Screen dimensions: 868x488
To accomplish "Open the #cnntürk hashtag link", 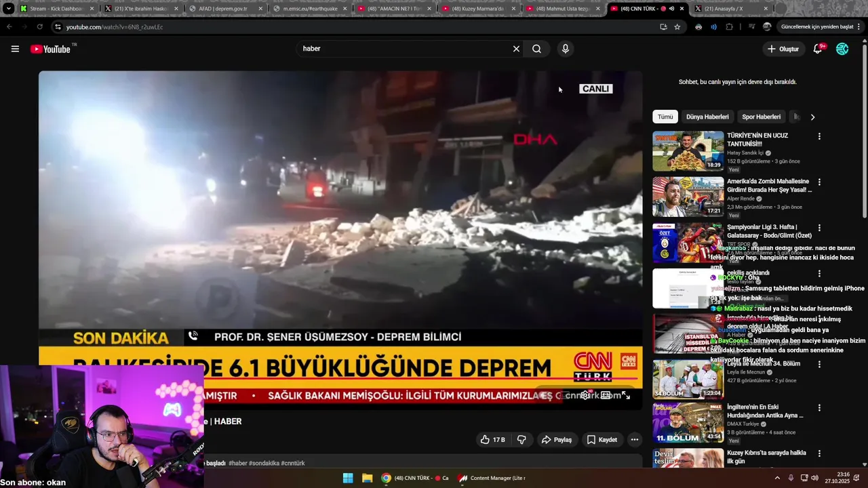I will click(293, 464).
